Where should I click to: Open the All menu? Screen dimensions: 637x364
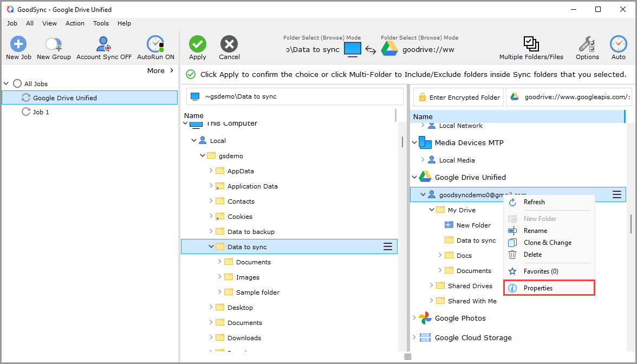click(x=30, y=23)
